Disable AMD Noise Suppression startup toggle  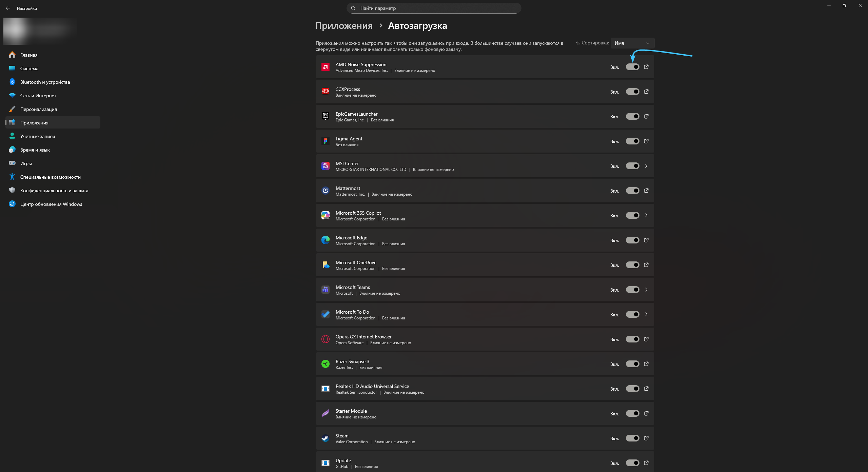pos(632,67)
